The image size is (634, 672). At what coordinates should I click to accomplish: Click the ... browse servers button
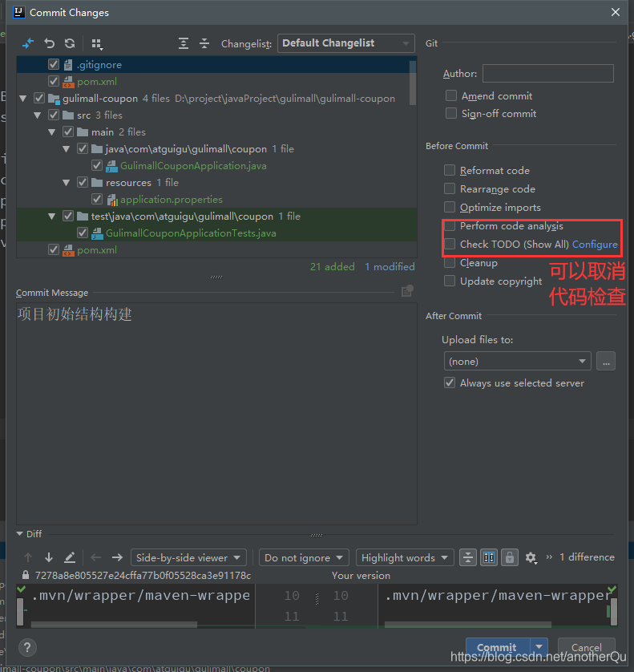(606, 362)
